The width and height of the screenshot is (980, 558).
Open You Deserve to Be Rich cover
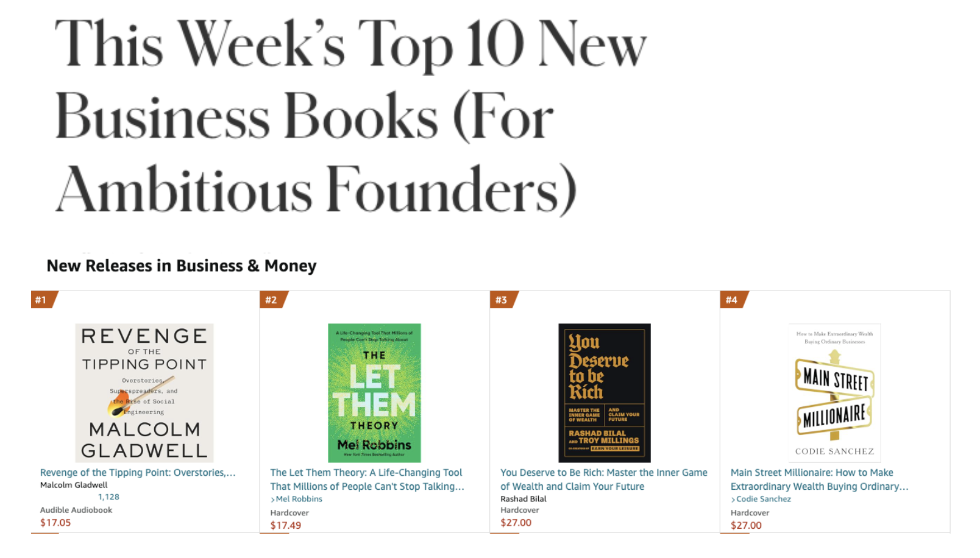(605, 393)
